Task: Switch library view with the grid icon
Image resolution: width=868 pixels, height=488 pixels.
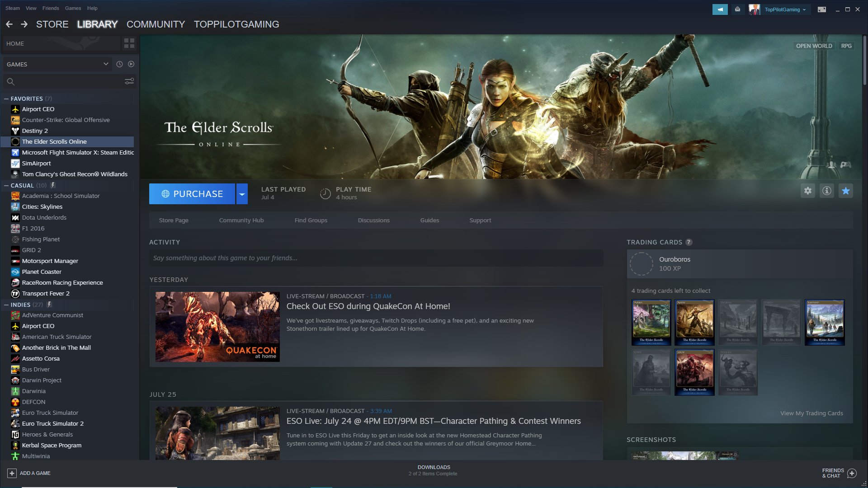Action: click(x=129, y=43)
